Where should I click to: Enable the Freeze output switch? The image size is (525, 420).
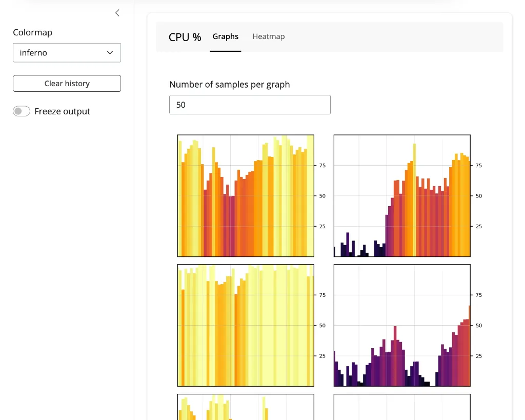click(22, 111)
